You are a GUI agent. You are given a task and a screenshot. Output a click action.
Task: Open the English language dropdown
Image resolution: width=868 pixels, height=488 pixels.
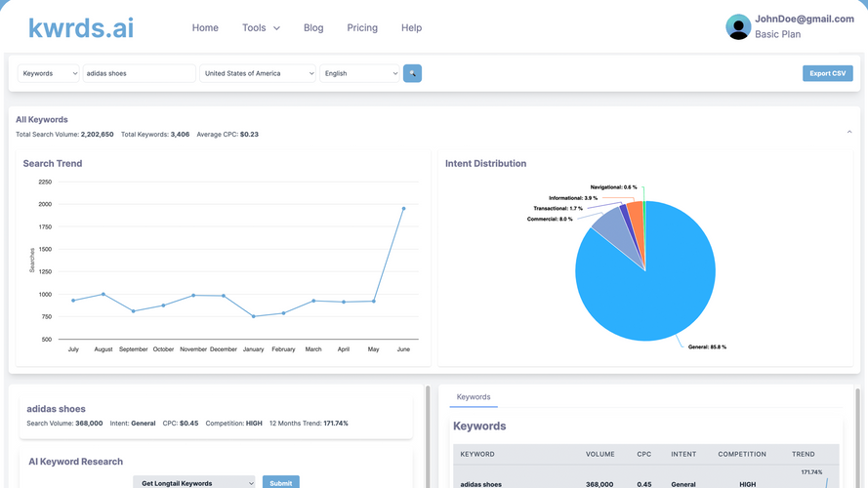359,73
